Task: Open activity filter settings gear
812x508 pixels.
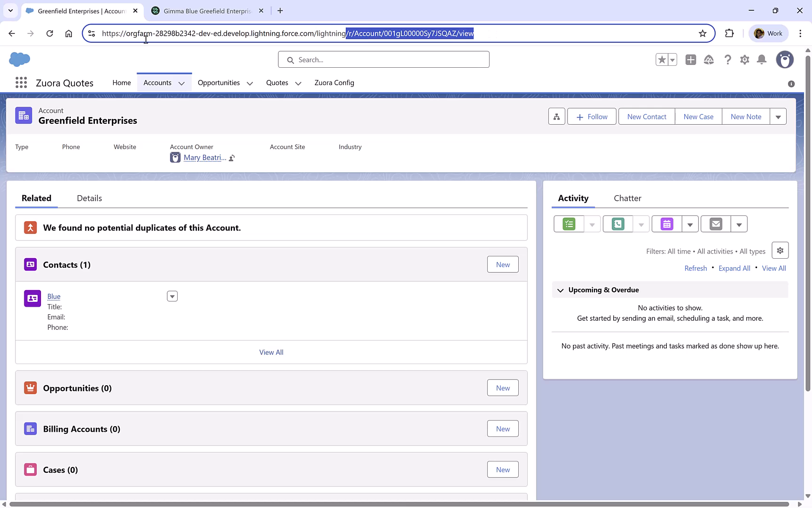Action: [780, 250]
